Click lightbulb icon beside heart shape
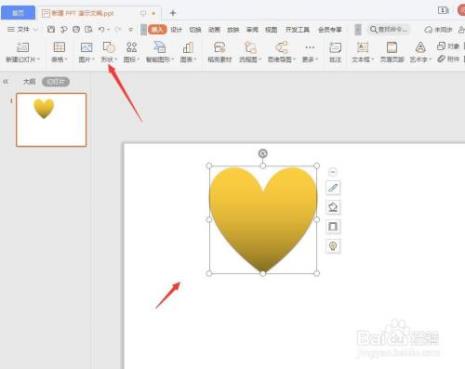Viewport: 465px width, 369px height. pyautogui.click(x=333, y=246)
